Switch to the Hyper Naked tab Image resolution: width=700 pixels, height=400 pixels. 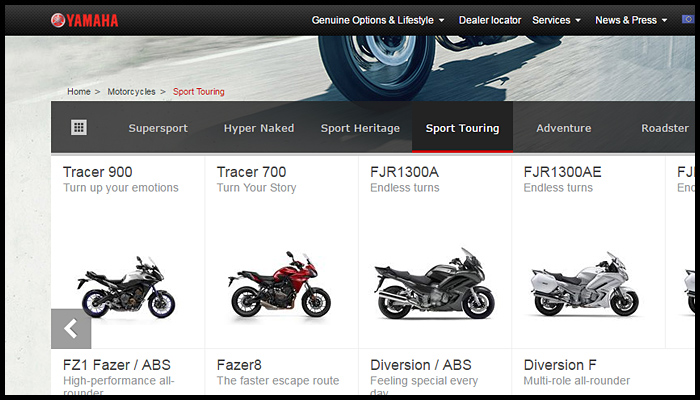[x=259, y=128]
